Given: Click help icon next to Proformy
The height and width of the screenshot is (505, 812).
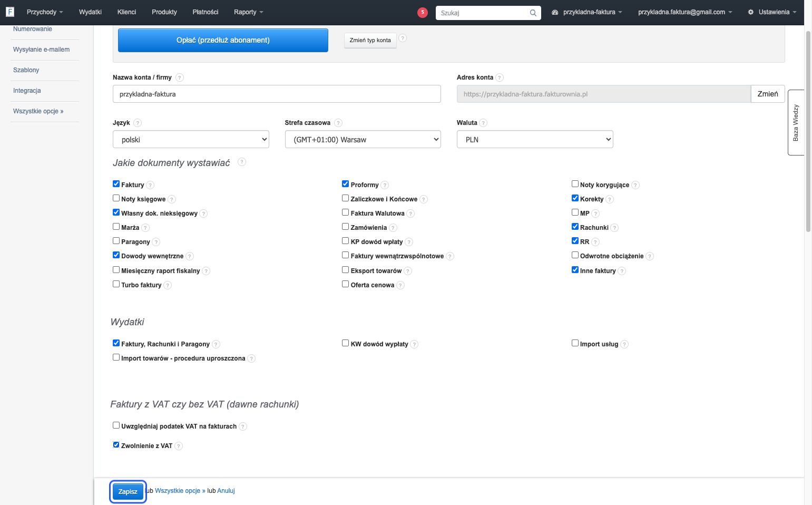Looking at the screenshot, I should tap(385, 185).
